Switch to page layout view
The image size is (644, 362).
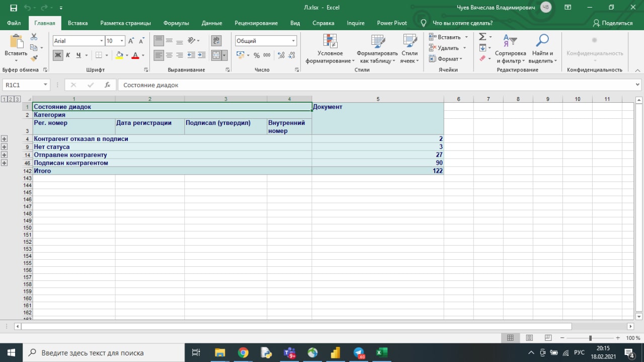(529, 338)
